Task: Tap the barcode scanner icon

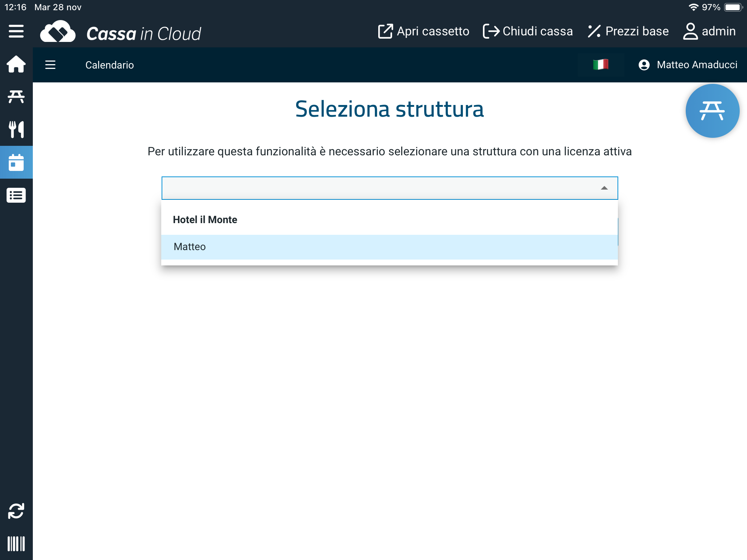Action: click(16, 544)
